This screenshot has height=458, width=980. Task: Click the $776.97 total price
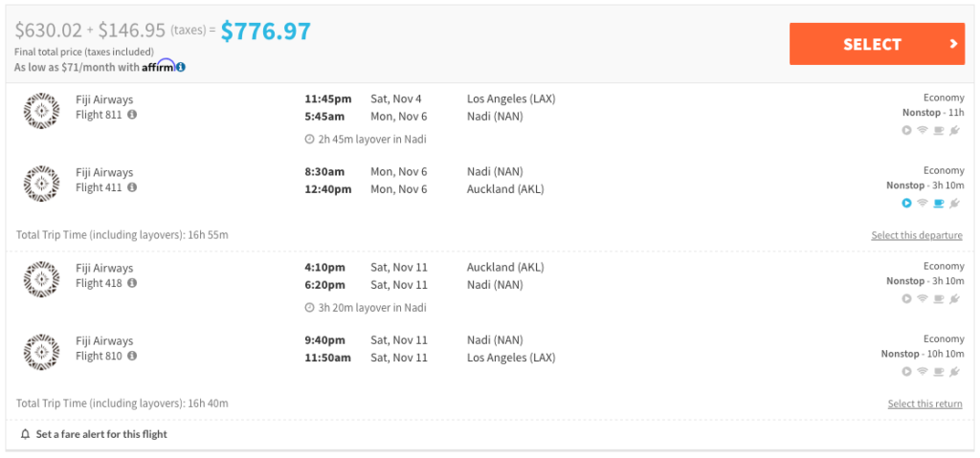pyautogui.click(x=266, y=32)
